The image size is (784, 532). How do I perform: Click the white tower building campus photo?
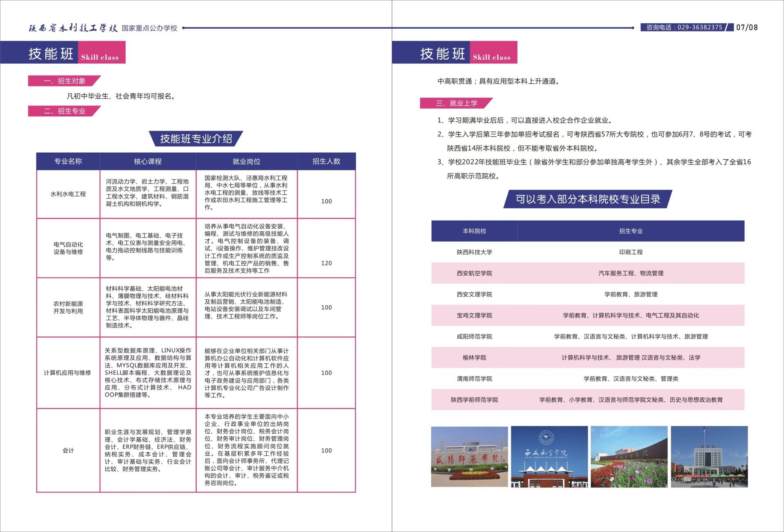(709, 456)
